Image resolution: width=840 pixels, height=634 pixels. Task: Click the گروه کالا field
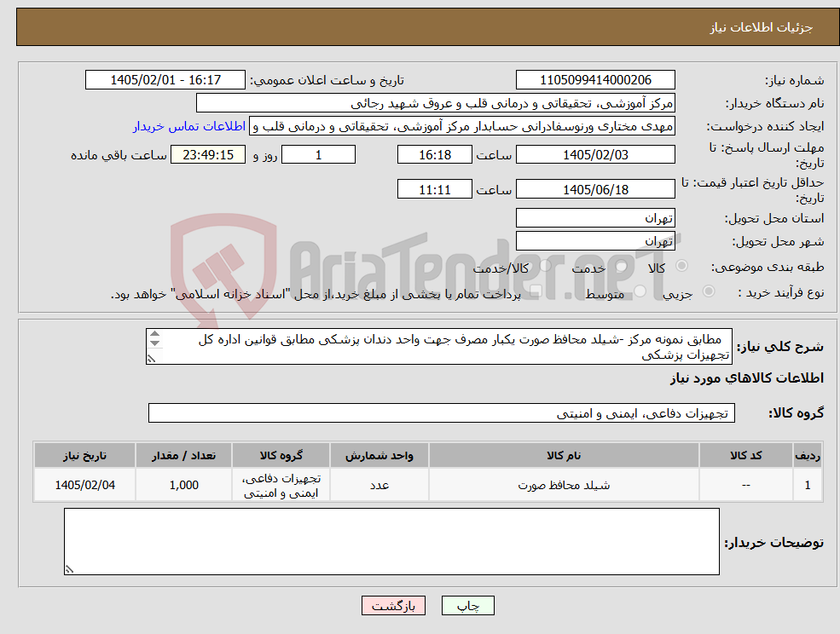point(442,412)
